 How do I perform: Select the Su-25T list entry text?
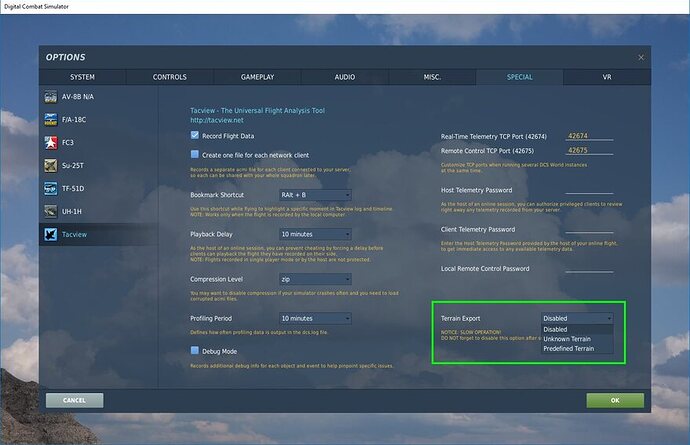pos(73,165)
